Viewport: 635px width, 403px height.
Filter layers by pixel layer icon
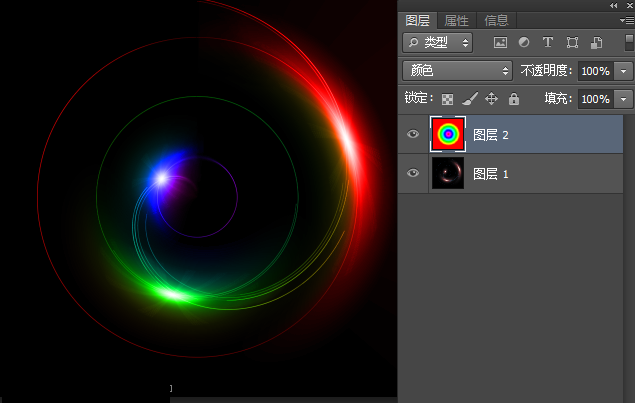[500, 43]
